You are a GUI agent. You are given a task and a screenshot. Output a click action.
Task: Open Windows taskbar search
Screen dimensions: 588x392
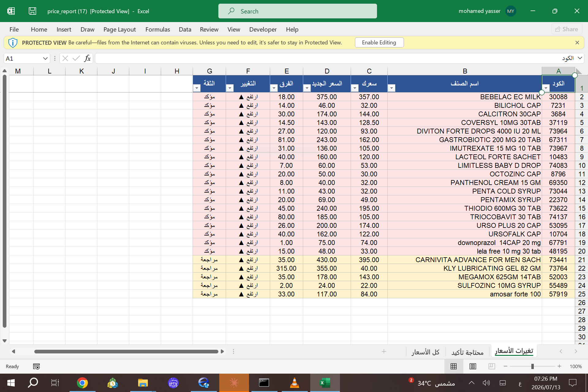pos(33,383)
